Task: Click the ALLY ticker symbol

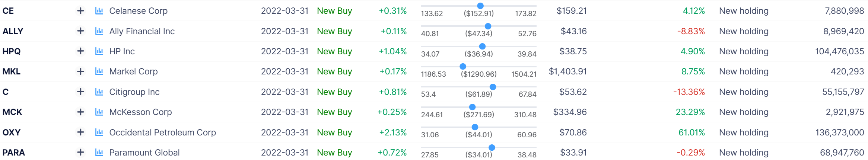Action: pyautogui.click(x=13, y=31)
